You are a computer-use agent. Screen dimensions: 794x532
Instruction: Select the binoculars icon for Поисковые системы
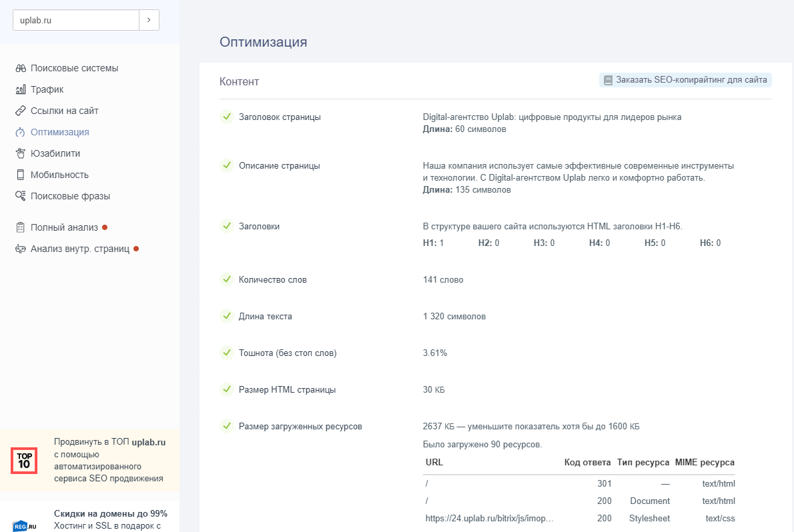pos(20,67)
